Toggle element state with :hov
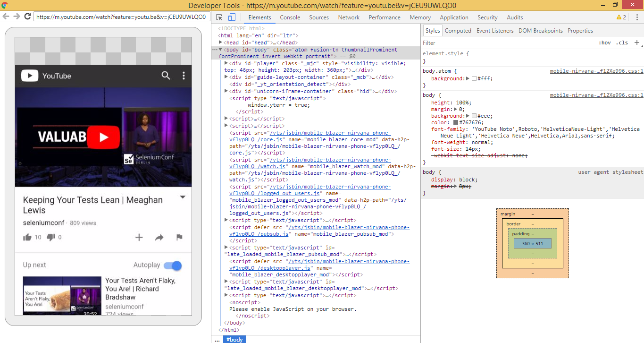This screenshot has height=343, width=644. click(x=605, y=43)
